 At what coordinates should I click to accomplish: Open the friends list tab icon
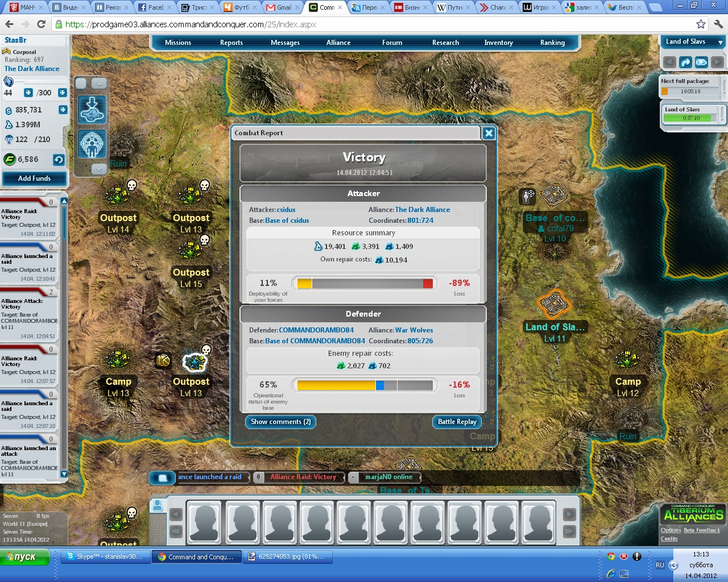click(x=158, y=505)
